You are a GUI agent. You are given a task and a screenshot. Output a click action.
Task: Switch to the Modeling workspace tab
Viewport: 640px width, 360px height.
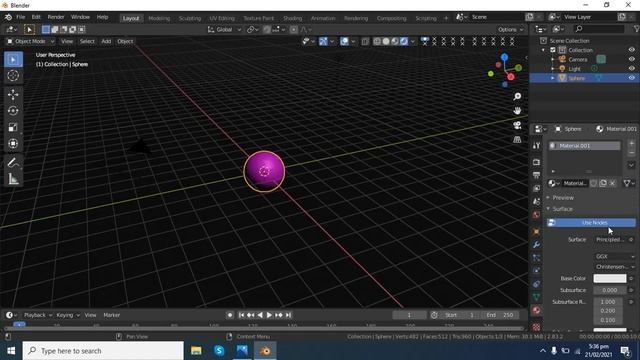pyautogui.click(x=159, y=18)
